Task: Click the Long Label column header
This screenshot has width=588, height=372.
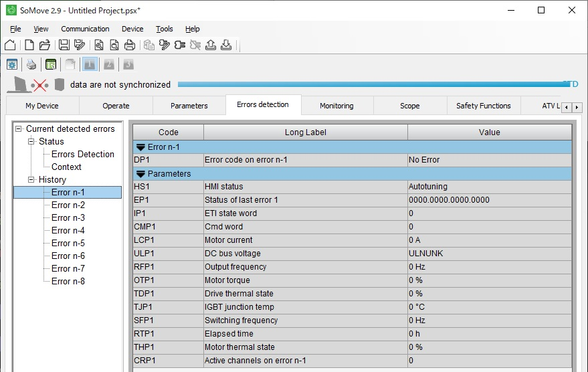Action: tap(305, 132)
